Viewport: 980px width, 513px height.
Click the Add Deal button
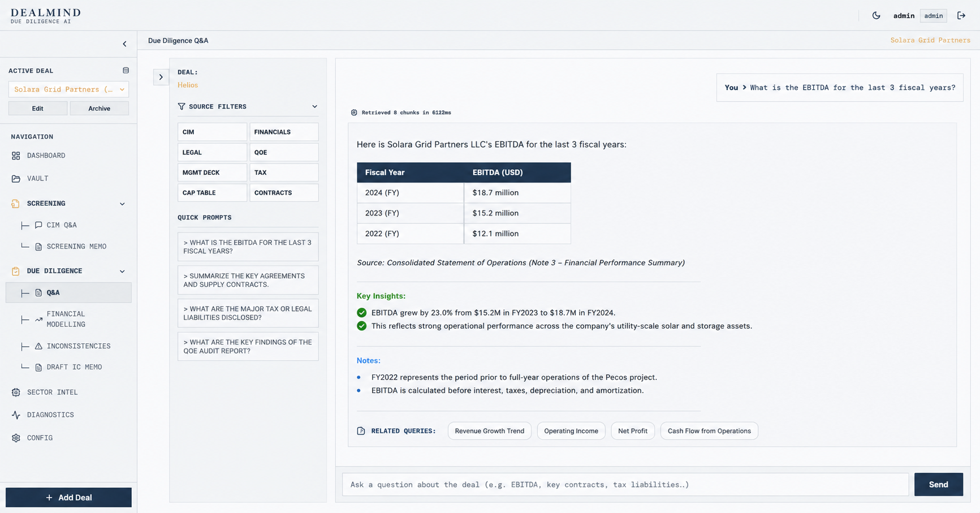tap(68, 498)
